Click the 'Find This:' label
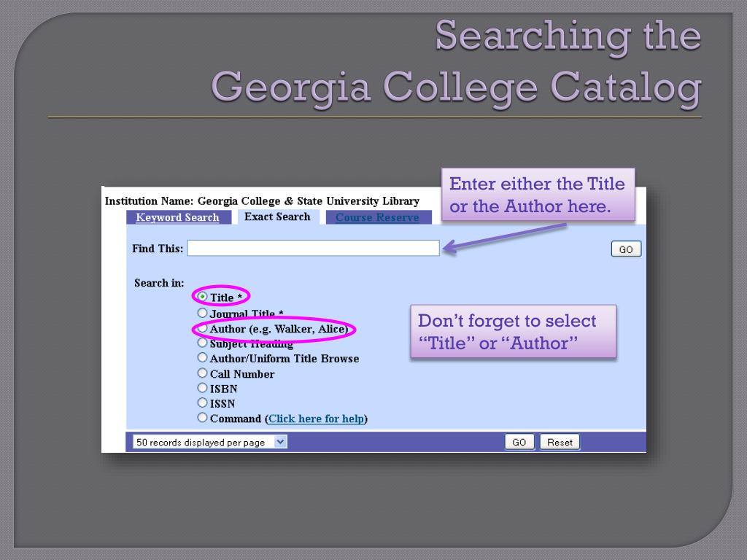The image size is (747, 560). point(158,249)
